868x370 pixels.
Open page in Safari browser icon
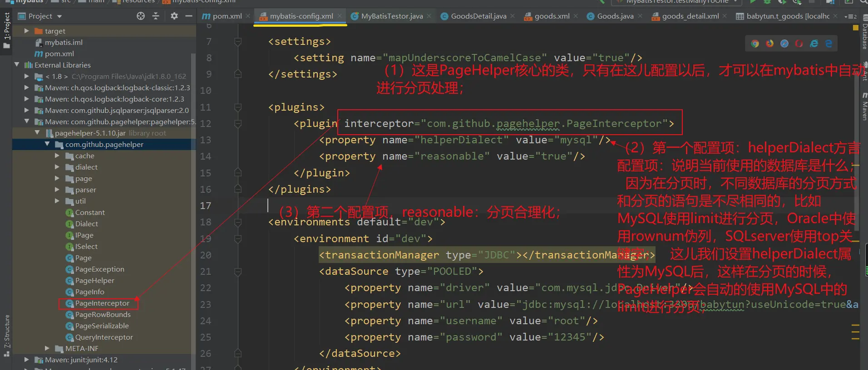click(x=784, y=44)
